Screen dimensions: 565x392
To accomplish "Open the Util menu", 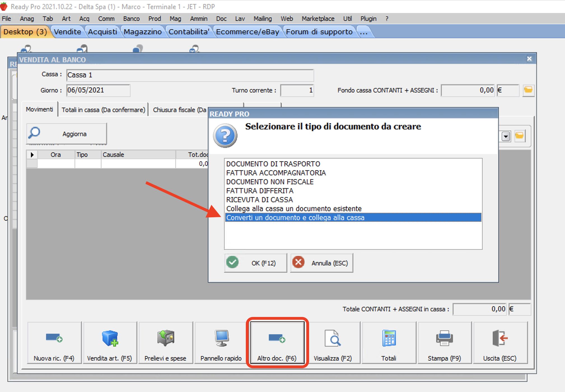I will [x=347, y=19].
